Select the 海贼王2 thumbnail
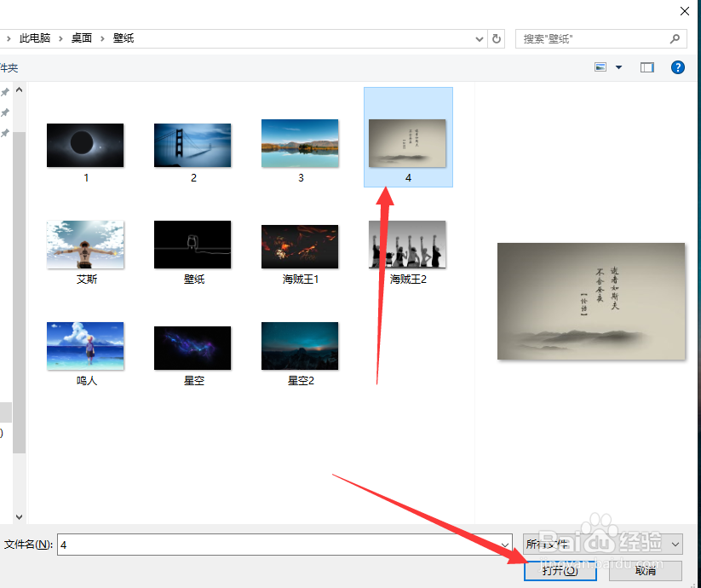701x588 pixels. coord(407,244)
